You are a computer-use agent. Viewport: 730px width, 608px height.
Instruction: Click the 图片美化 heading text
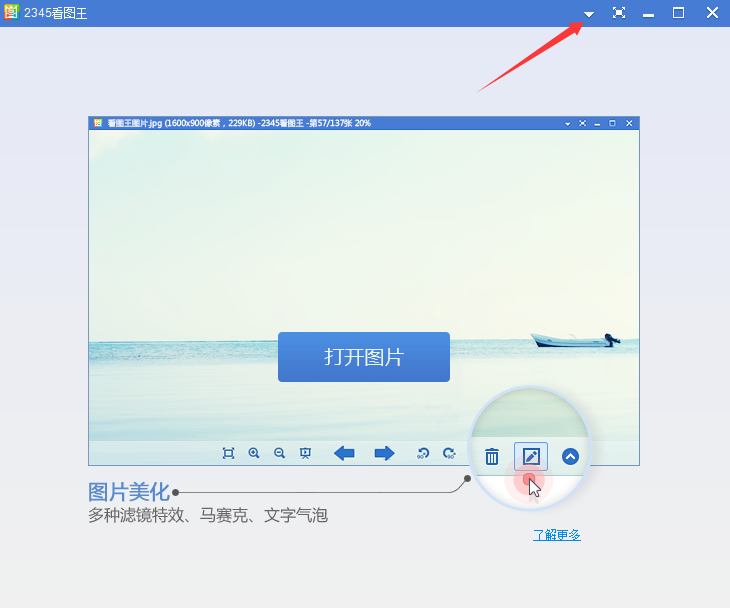coord(129,492)
